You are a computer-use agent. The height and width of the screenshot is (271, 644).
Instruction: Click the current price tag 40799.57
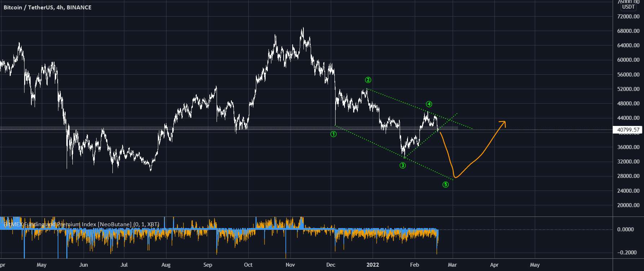click(x=628, y=130)
